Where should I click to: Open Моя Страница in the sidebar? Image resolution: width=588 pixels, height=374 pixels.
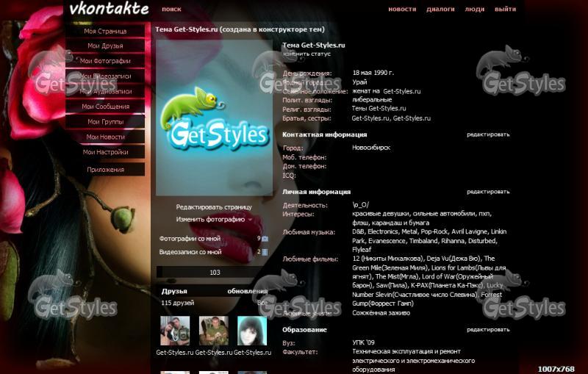tap(105, 32)
